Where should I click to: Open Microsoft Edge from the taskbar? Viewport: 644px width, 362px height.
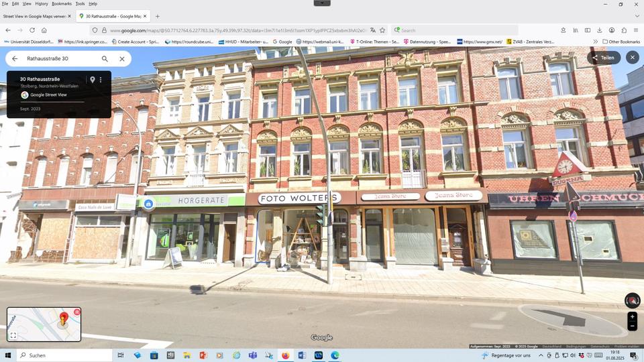pyautogui.click(x=335, y=355)
